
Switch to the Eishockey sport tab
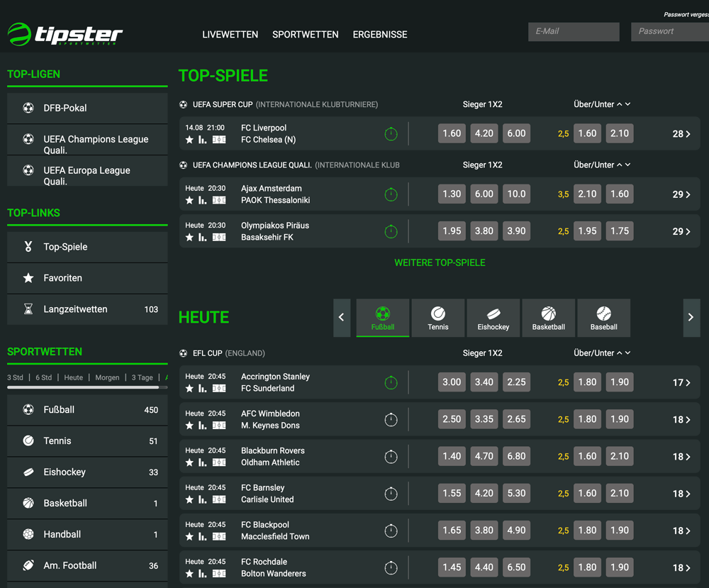pyautogui.click(x=493, y=318)
